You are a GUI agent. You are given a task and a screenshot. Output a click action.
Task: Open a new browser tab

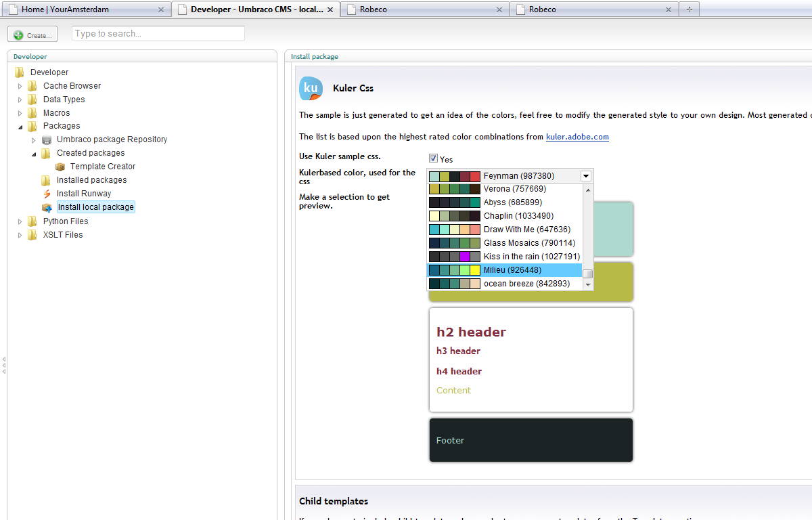[690, 9]
